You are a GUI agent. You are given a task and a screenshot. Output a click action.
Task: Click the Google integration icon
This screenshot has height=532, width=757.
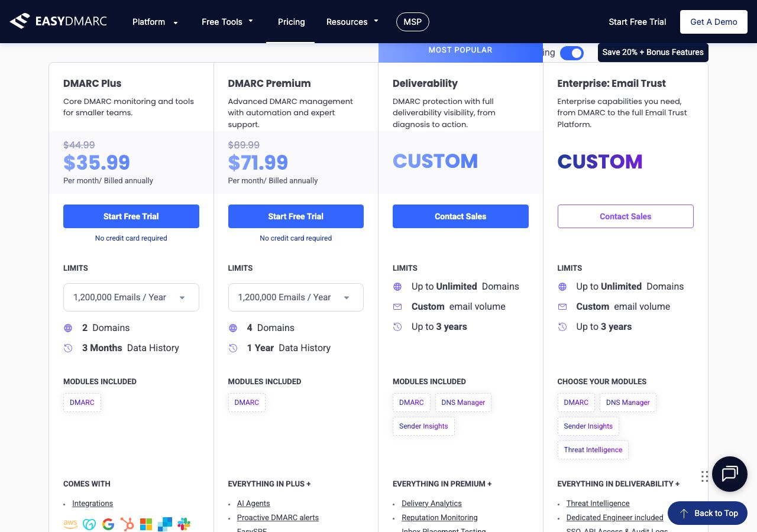[x=108, y=524]
